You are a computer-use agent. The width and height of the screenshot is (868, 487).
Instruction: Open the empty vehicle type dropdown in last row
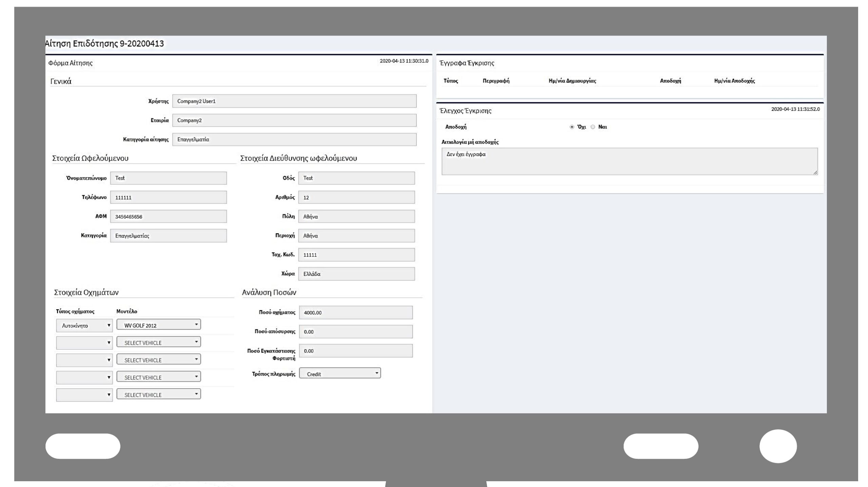[84, 395]
